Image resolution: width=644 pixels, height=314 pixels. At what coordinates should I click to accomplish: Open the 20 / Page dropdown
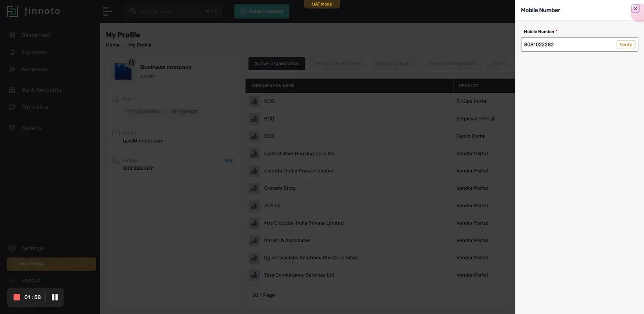[274, 295]
